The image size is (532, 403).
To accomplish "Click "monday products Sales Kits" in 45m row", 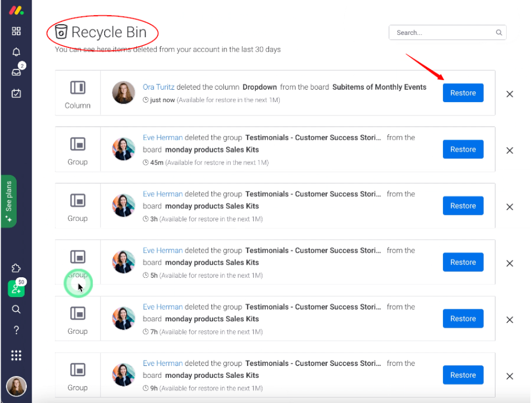I will click(212, 150).
